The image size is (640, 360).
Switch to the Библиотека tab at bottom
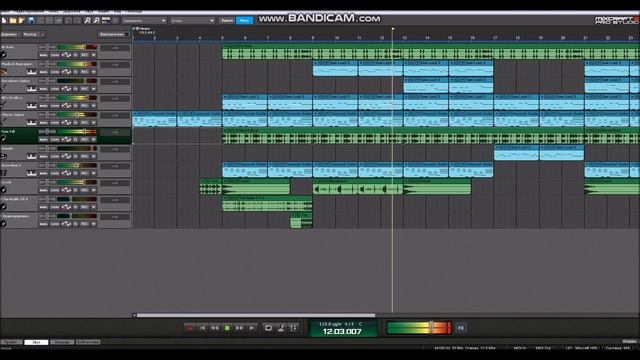click(x=88, y=342)
